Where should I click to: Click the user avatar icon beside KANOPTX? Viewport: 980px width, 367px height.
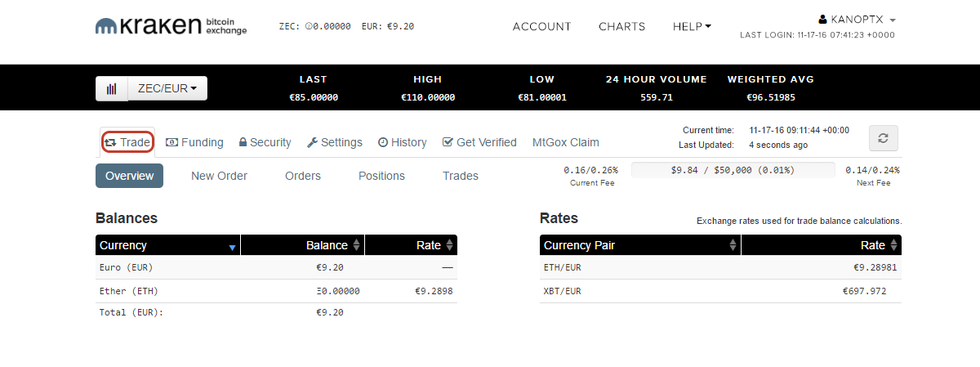pyautogui.click(x=823, y=19)
